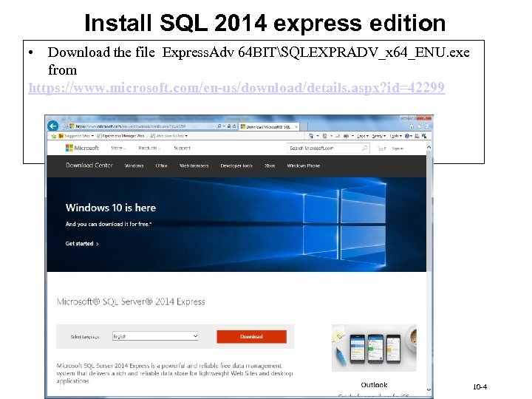Open the Operations Manager Web favorite link

click(120, 136)
